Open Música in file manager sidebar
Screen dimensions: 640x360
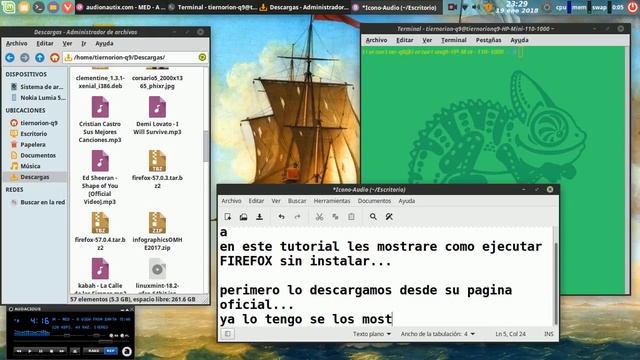point(30,166)
